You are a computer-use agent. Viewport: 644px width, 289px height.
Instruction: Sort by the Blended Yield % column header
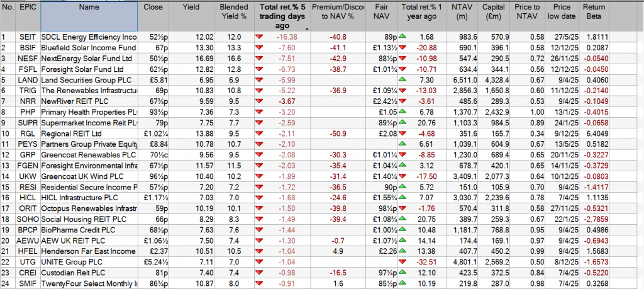coord(233,16)
